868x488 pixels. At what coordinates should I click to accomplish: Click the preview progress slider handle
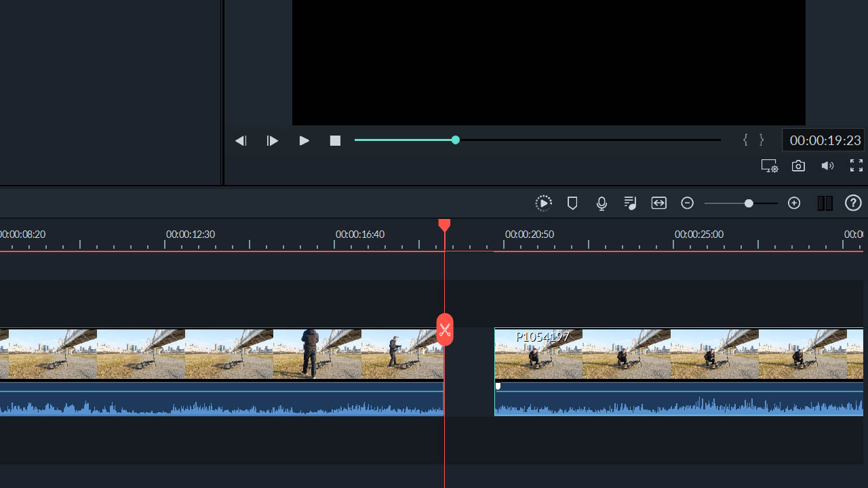(x=456, y=140)
